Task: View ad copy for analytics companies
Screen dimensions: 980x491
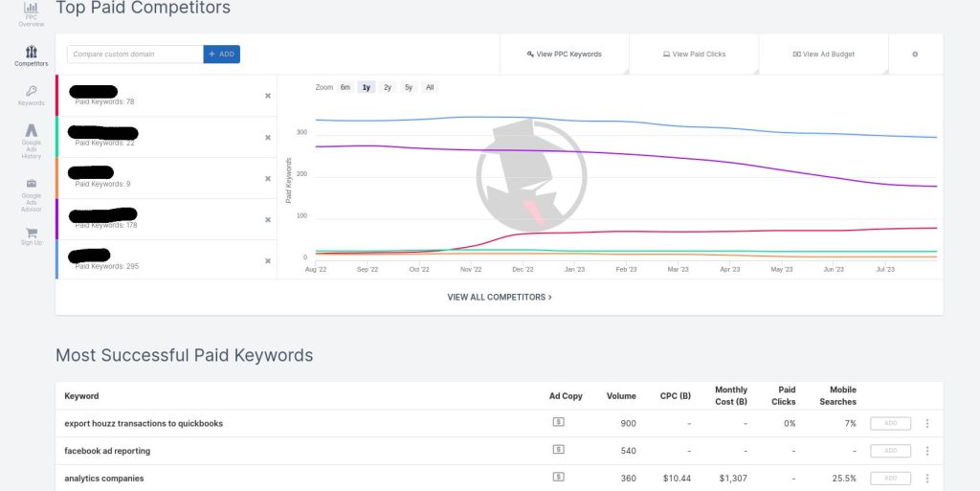Action: click(558, 477)
